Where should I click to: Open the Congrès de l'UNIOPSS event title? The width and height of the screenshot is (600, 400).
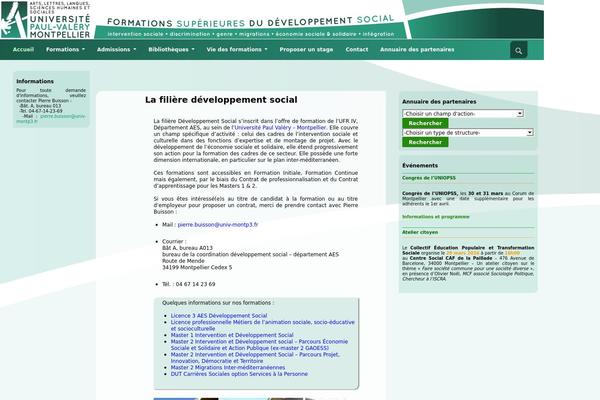[429, 178]
